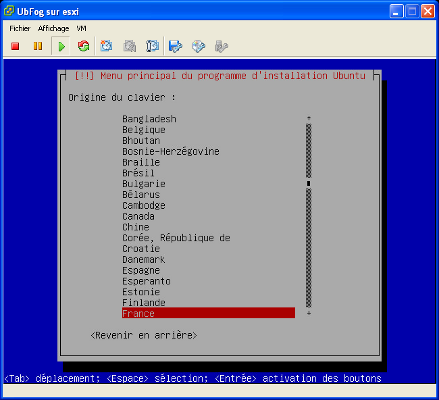Click the Revert to snapshot icon

[130, 46]
